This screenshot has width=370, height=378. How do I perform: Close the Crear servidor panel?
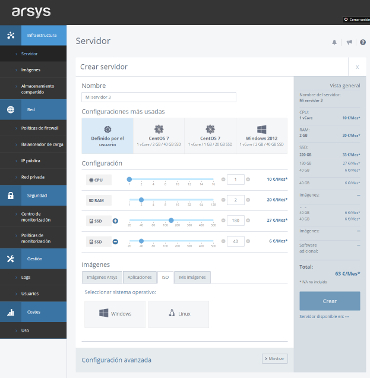coord(357,67)
